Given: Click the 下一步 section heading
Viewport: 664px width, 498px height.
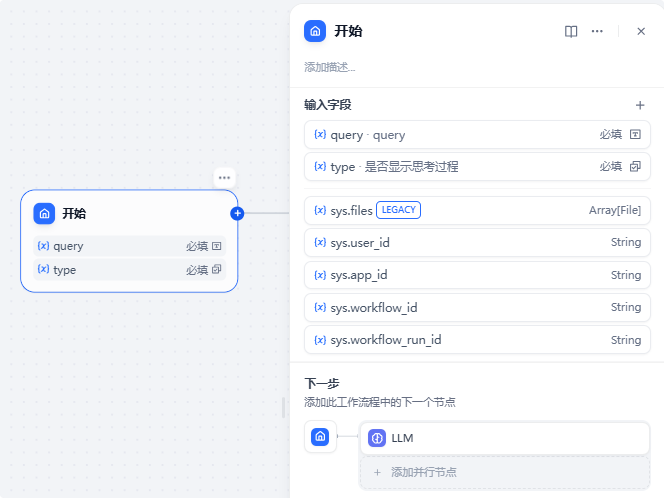Looking at the screenshot, I should tap(322, 384).
